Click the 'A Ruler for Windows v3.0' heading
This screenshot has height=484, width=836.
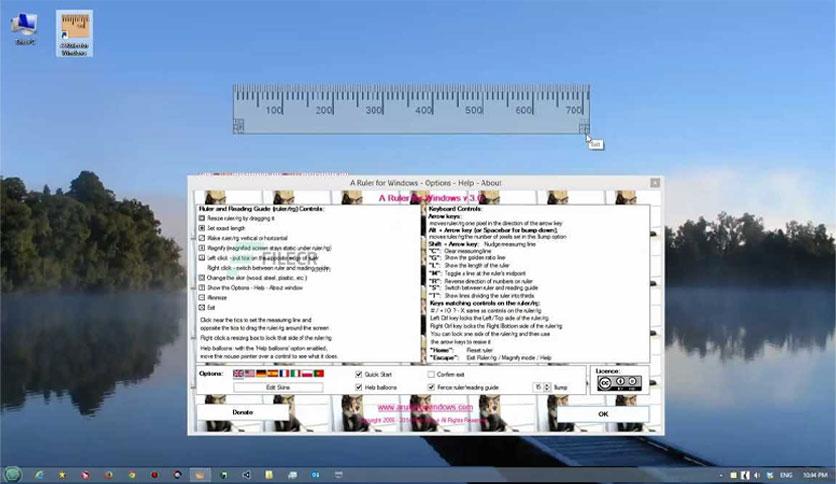pos(431,198)
